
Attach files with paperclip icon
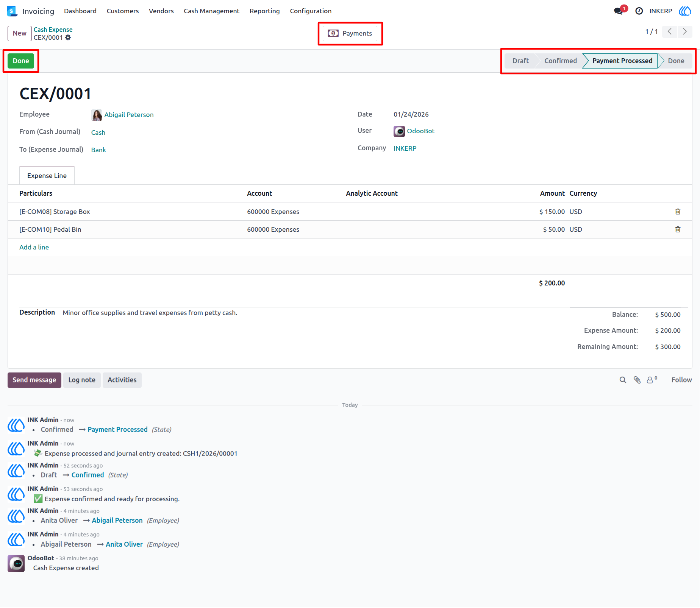[x=637, y=380]
